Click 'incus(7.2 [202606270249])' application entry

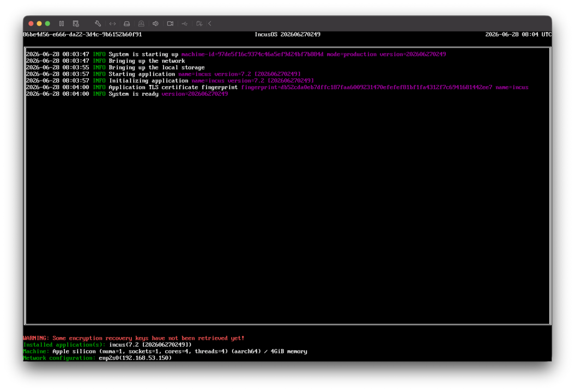tap(150, 345)
